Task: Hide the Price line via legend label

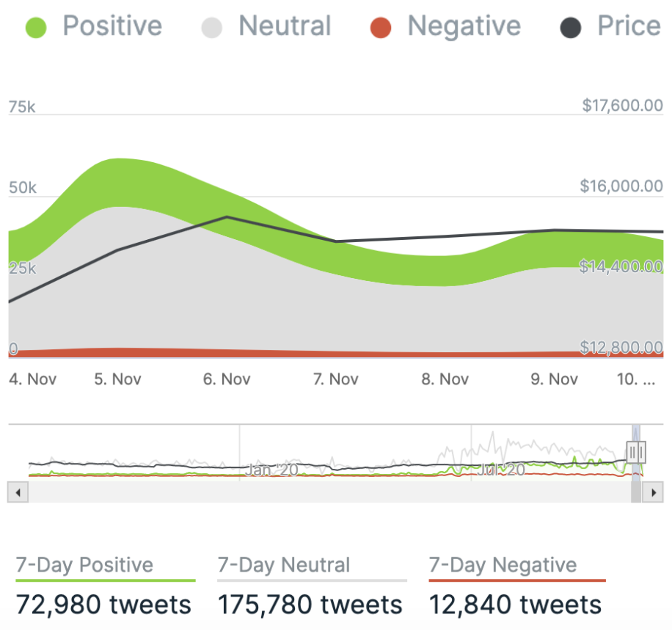Action: [x=629, y=26]
